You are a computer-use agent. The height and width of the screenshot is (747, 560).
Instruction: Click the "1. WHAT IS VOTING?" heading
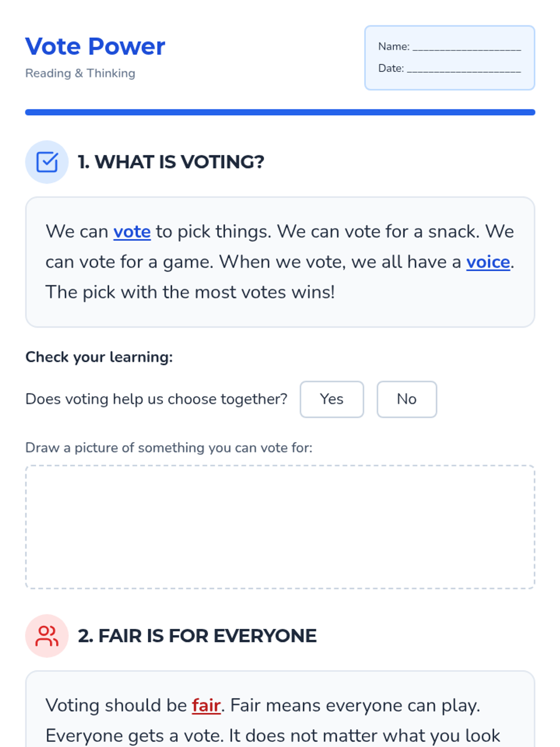[x=171, y=162]
